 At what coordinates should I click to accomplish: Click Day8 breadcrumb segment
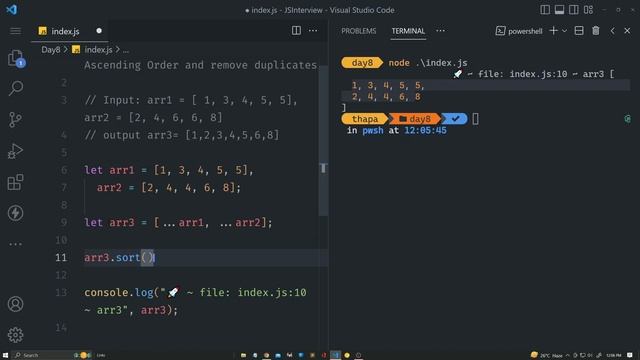51,50
